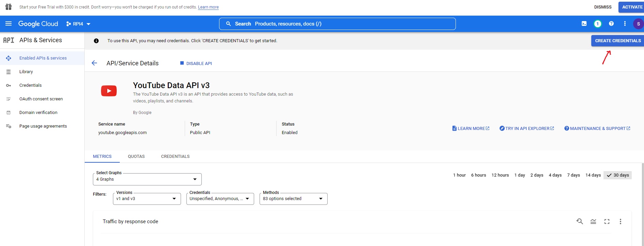
Task: Click the chart reset zoom icon
Action: coord(580,222)
